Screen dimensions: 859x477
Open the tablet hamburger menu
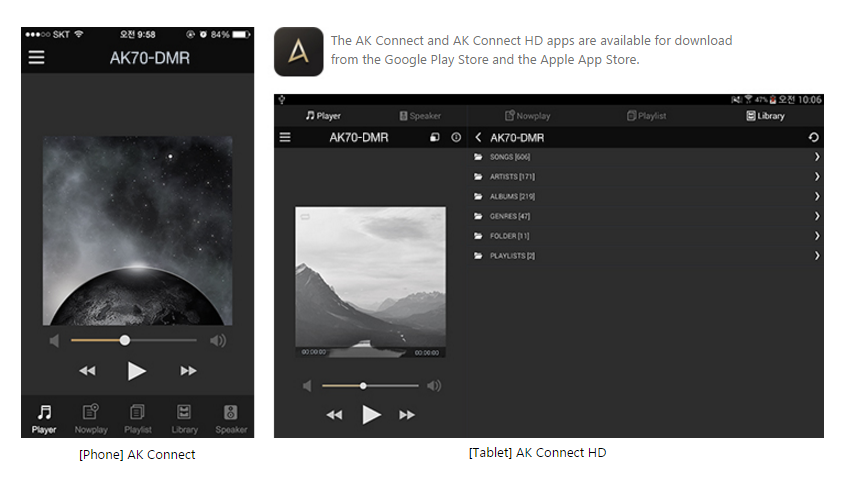tap(285, 137)
